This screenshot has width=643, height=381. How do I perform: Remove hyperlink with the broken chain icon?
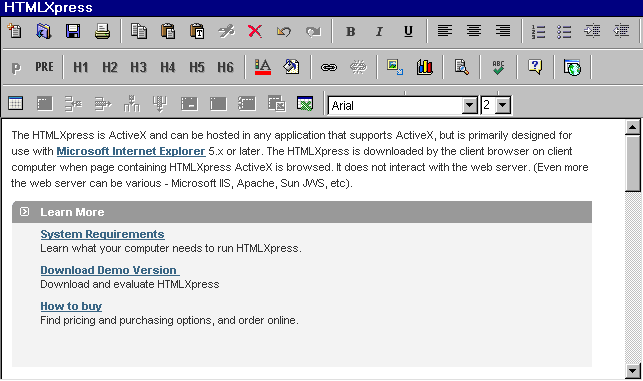click(x=358, y=67)
